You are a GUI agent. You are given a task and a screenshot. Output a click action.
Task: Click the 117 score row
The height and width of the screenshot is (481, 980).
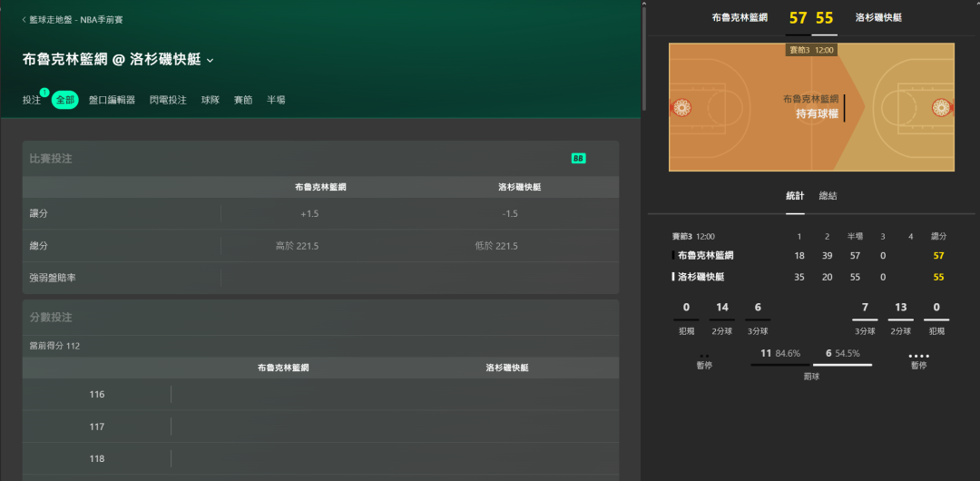(x=320, y=427)
